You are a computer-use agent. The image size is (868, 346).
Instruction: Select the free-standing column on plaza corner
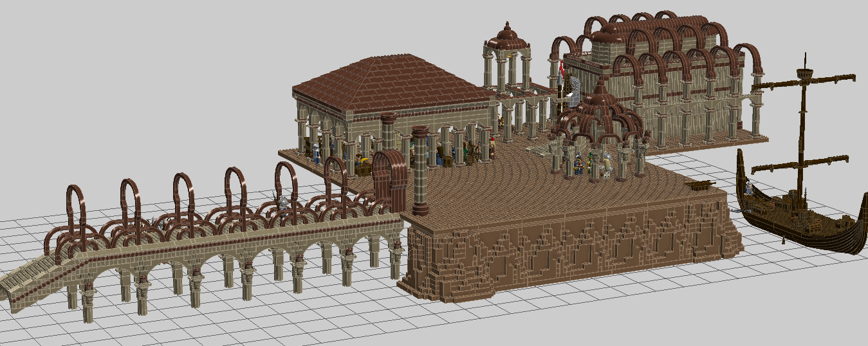click(420, 170)
